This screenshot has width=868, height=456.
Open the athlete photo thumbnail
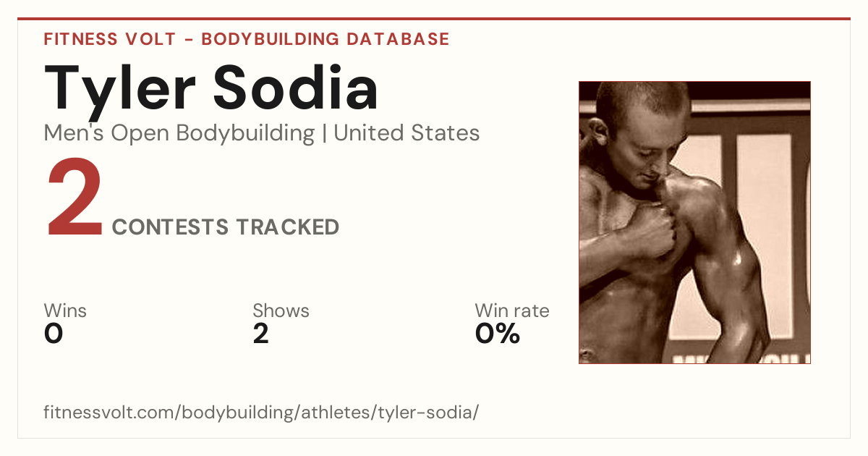pos(694,222)
